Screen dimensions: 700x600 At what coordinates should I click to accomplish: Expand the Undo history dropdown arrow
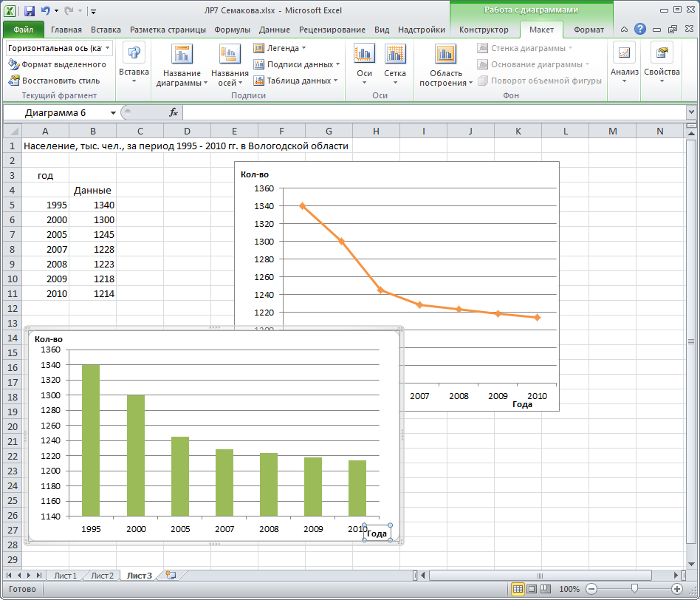click(56, 11)
